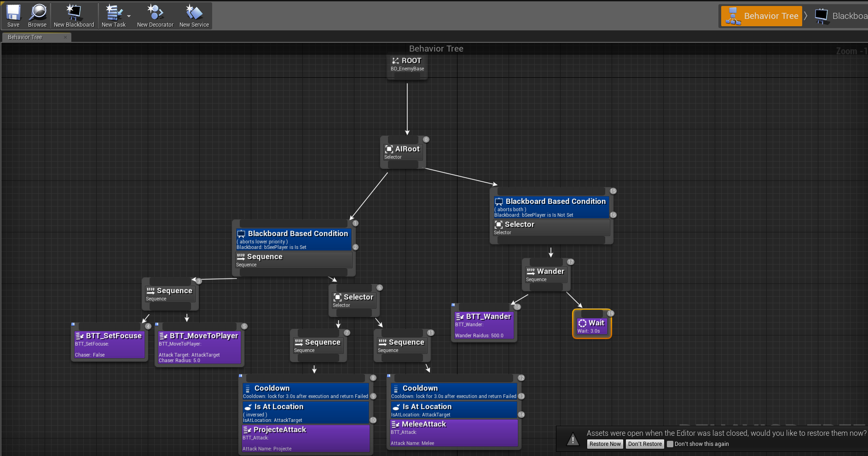The image size is (868, 456).
Task: Click the warning triangle icon
Action: coord(573,439)
